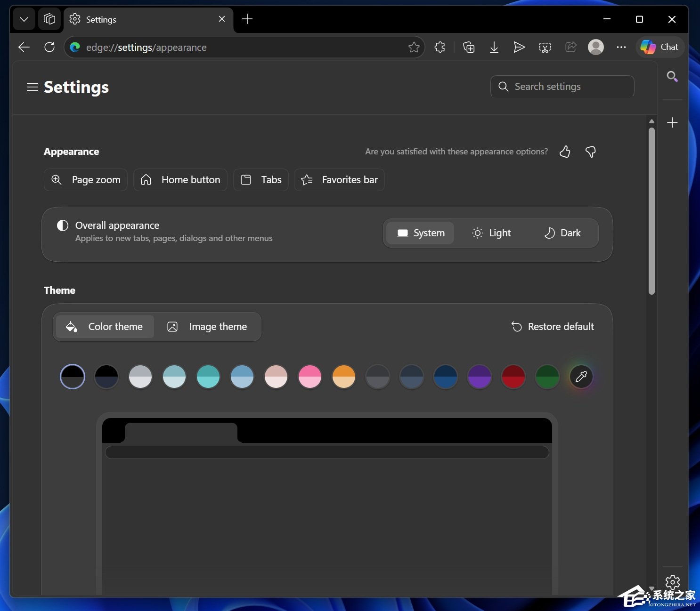Refresh the settings page

coord(49,47)
